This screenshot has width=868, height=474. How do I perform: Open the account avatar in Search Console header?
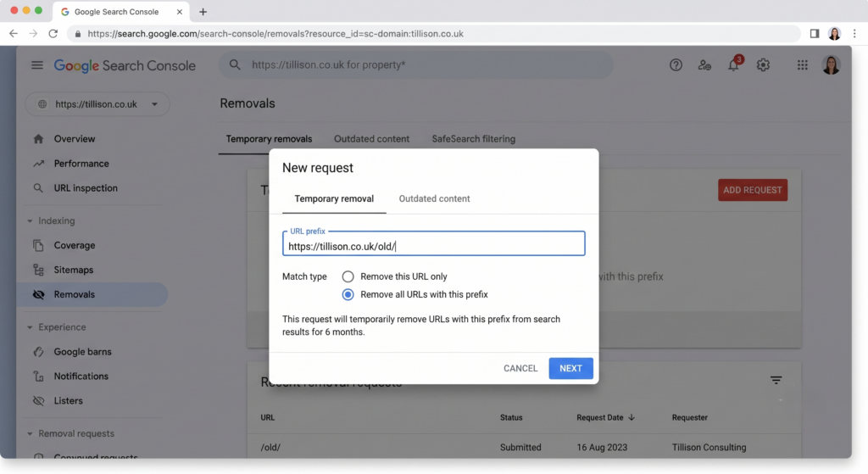click(x=831, y=64)
